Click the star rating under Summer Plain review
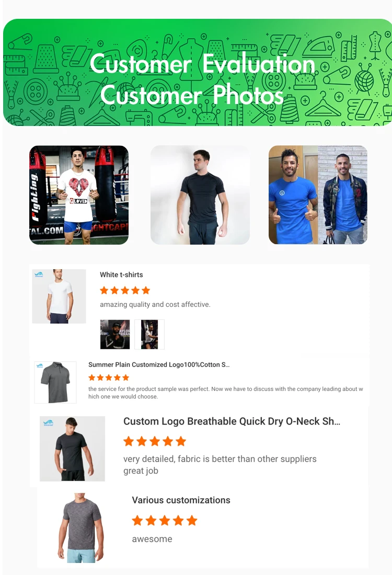 pos(109,377)
